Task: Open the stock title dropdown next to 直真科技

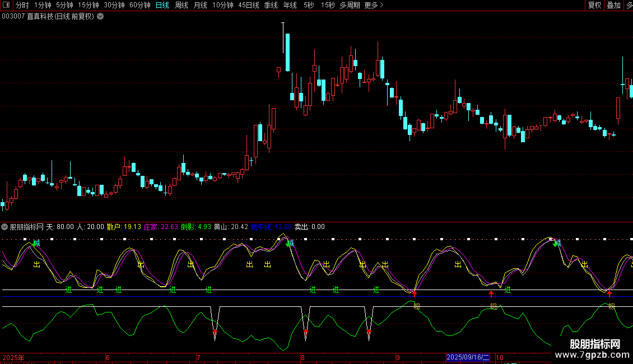Action: coord(100,16)
